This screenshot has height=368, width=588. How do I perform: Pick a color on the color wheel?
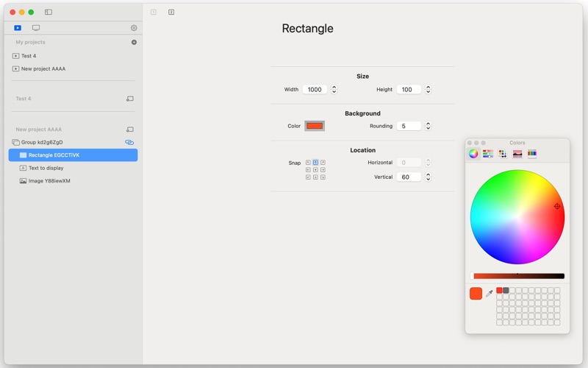(x=517, y=216)
